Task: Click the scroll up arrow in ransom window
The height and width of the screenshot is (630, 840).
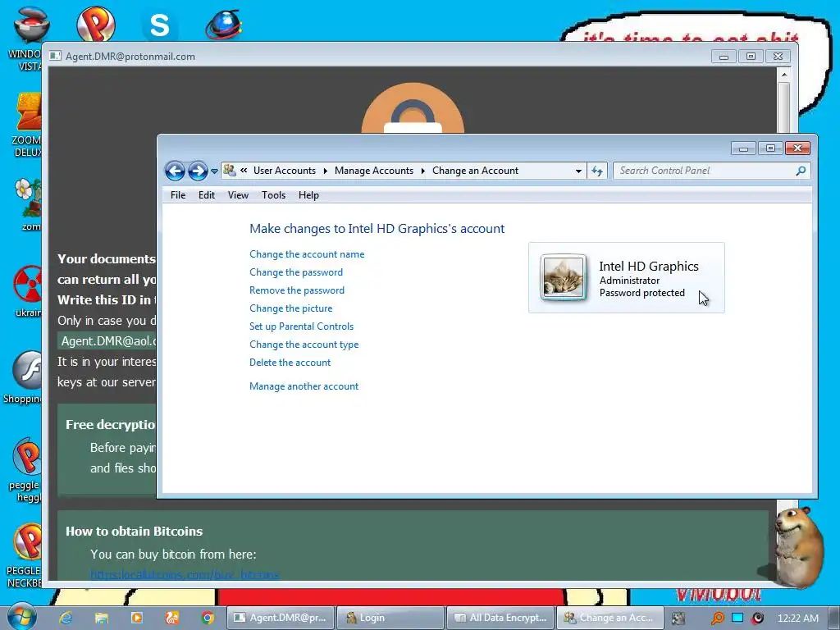Action: click(x=783, y=75)
